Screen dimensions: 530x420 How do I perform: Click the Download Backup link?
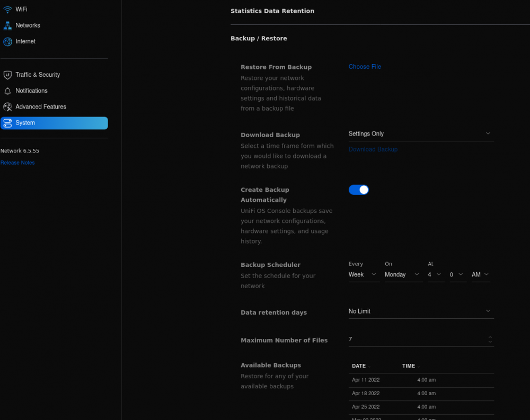point(373,149)
